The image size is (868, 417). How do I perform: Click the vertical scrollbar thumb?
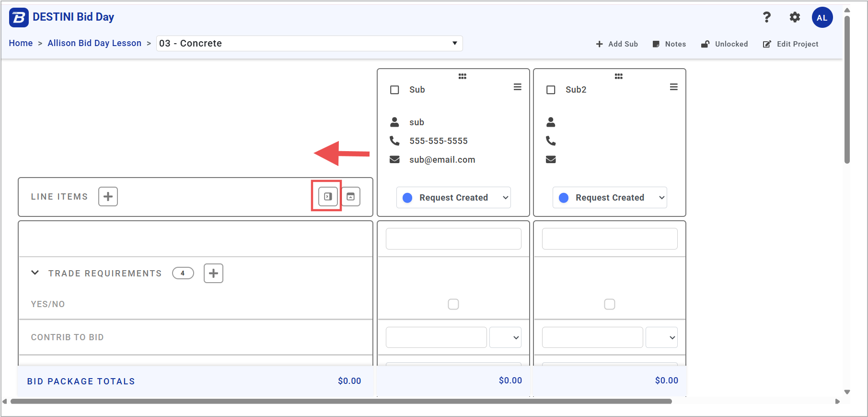[847, 90]
